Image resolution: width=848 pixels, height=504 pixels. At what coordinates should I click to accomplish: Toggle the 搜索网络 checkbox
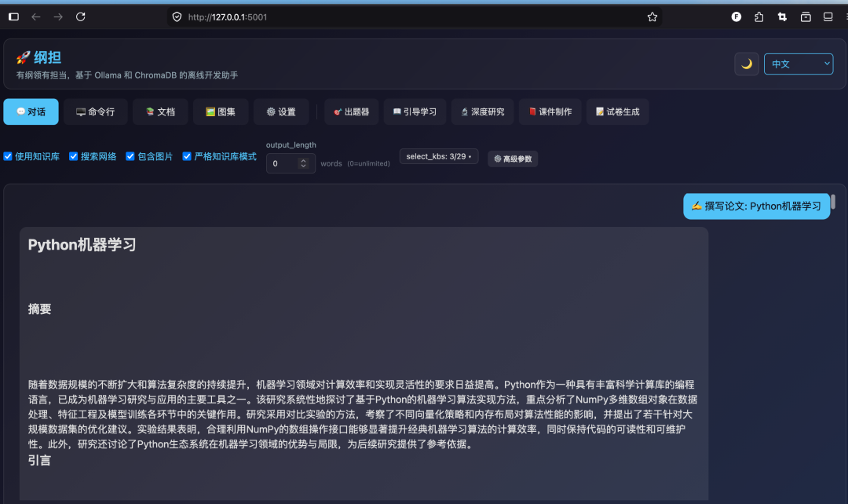click(74, 156)
